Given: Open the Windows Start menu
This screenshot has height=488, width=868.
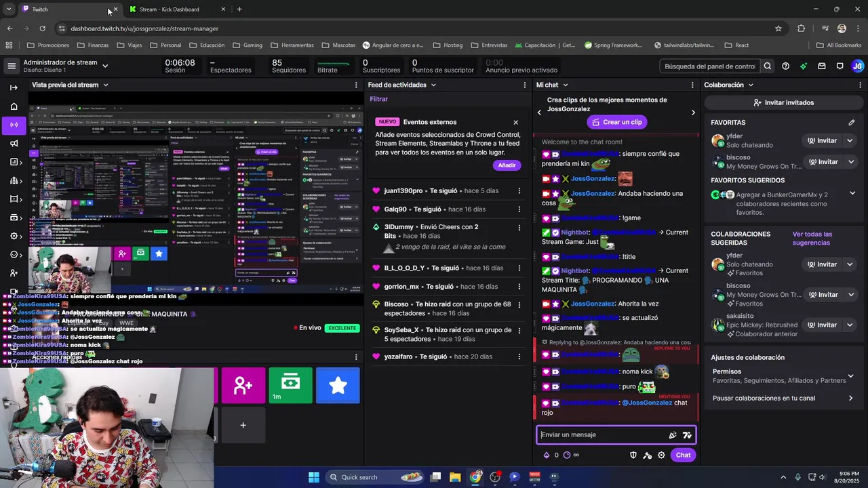Looking at the screenshot, I should point(314,477).
